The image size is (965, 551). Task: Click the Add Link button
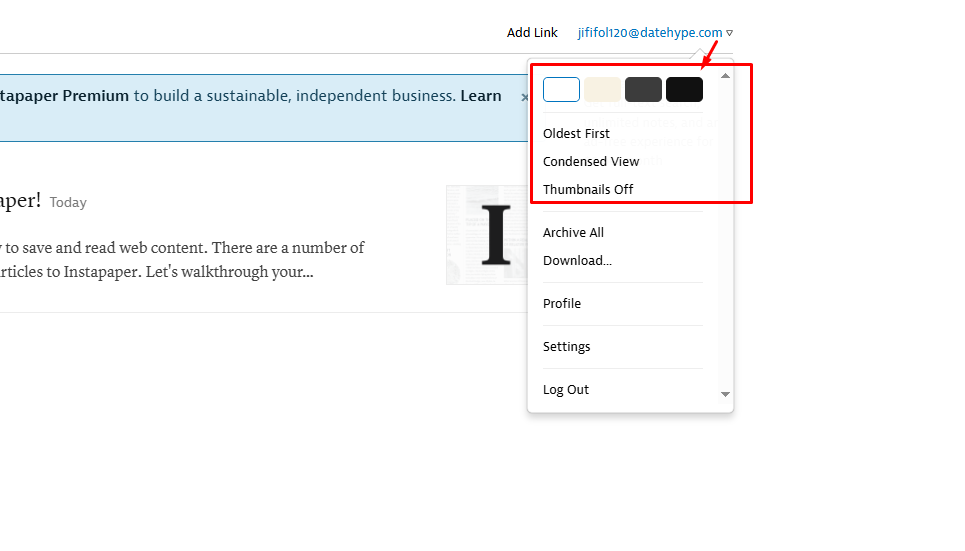pyautogui.click(x=532, y=33)
